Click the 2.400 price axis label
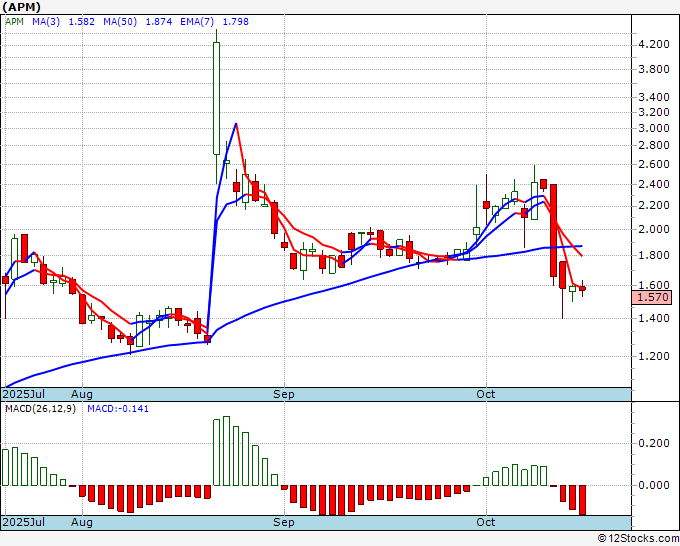The height and width of the screenshot is (546, 680). [x=654, y=184]
